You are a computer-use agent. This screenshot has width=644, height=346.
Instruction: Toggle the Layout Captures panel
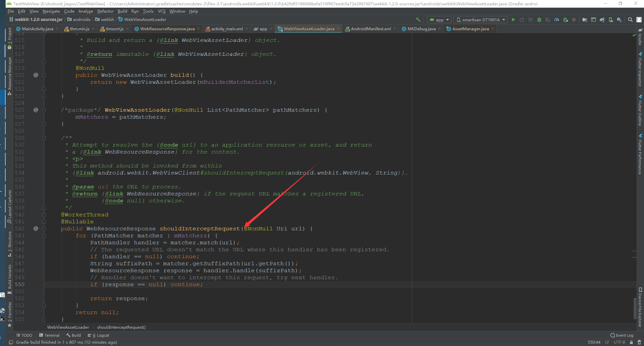tap(10, 206)
